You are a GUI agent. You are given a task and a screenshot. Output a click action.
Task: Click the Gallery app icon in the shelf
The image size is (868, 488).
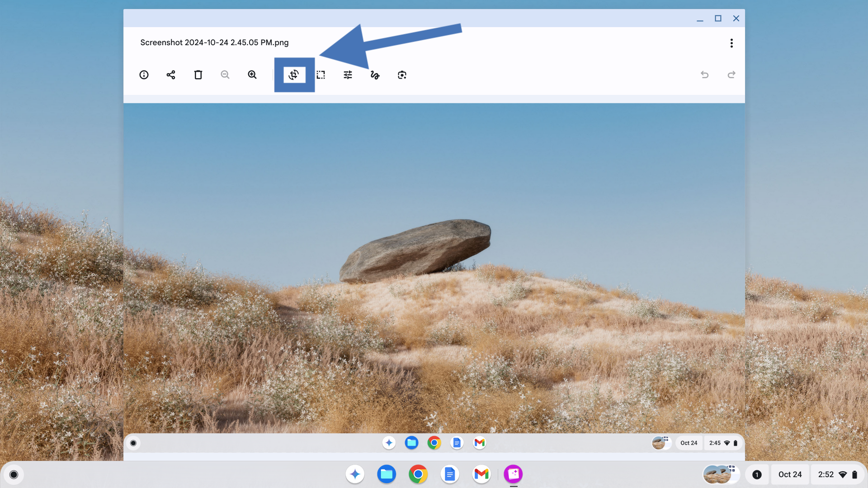point(513,474)
